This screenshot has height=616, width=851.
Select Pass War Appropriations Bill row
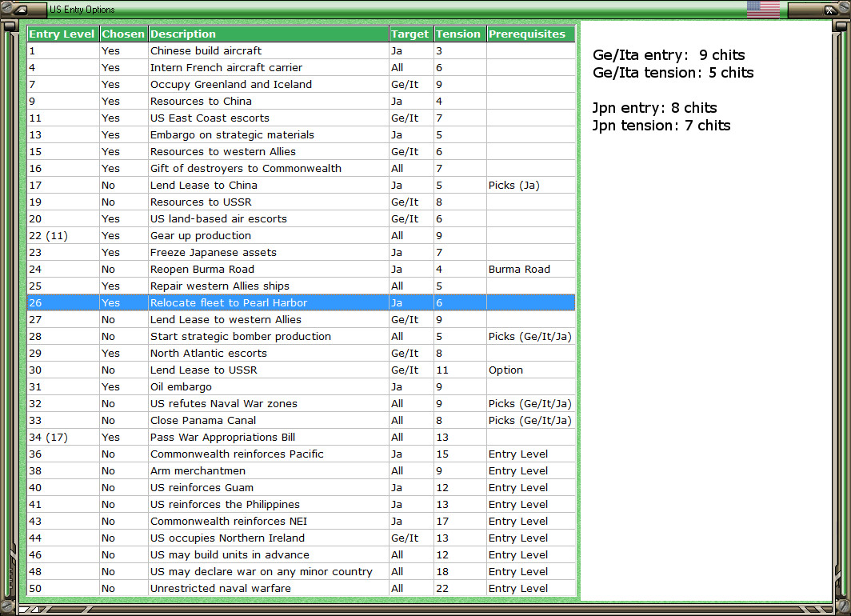[x=302, y=438]
